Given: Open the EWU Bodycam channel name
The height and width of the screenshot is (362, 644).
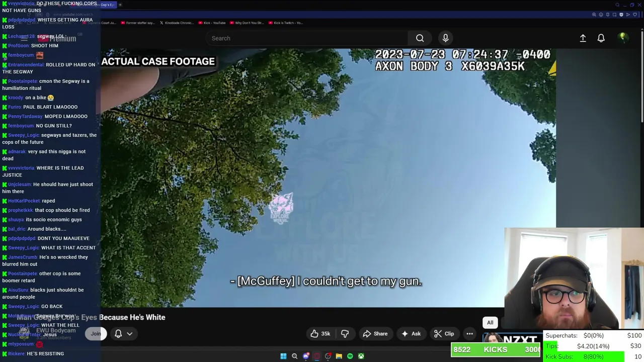Looking at the screenshot, I should point(56,330).
